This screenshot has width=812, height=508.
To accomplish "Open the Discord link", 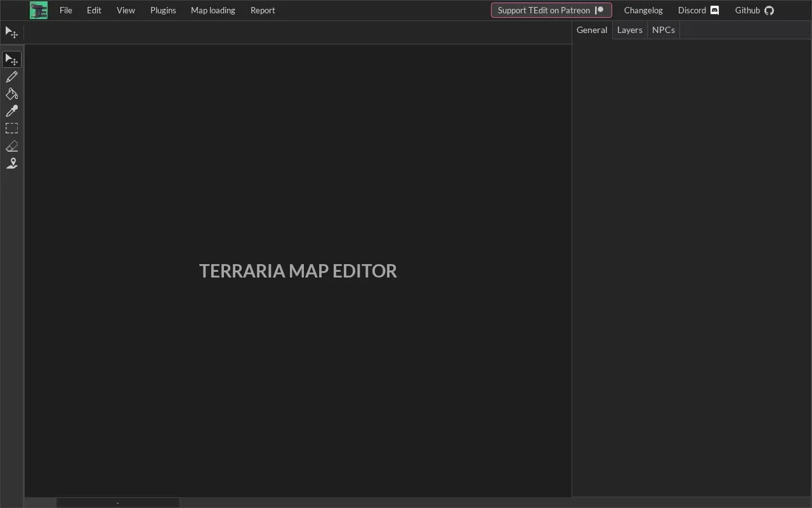I will [698, 10].
